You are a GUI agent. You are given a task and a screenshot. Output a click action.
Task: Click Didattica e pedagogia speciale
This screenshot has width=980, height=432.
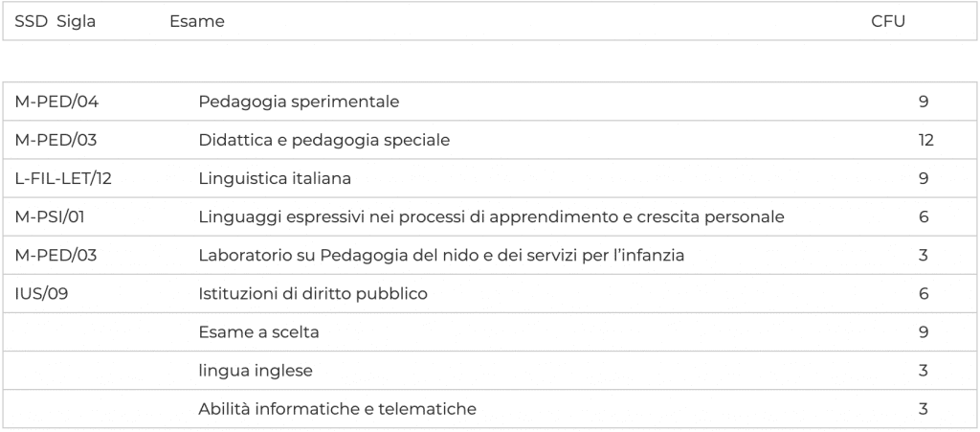[x=323, y=140]
